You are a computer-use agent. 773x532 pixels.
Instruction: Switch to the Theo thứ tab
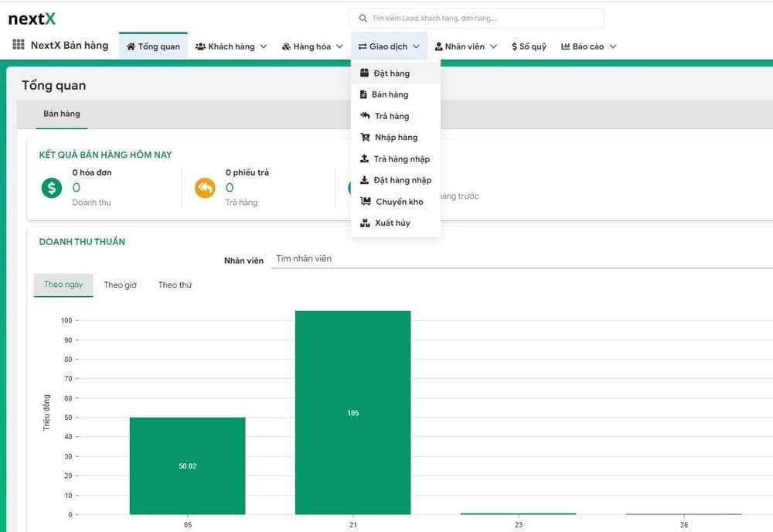tap(175, 285)
